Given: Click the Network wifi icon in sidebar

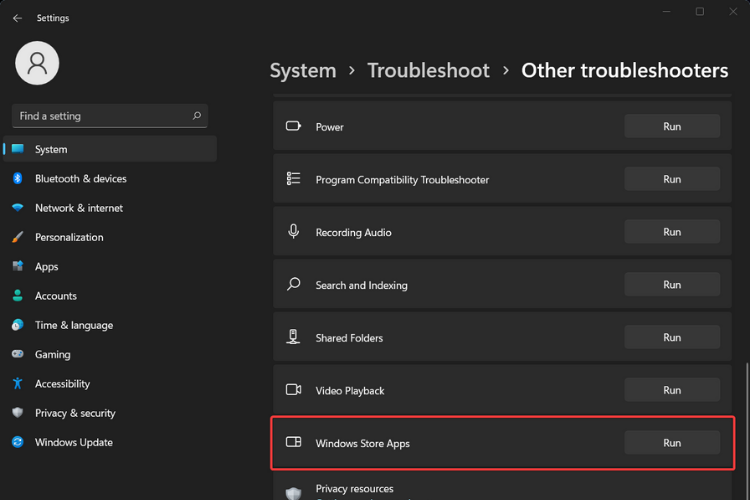Looking at the screenshot, I should [x=18, y=208].
